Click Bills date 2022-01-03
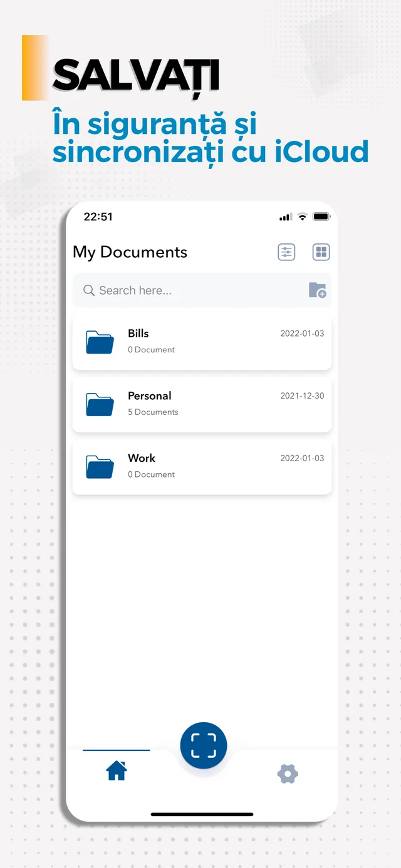This screenshot has width=401, height=868. point(302,334)
